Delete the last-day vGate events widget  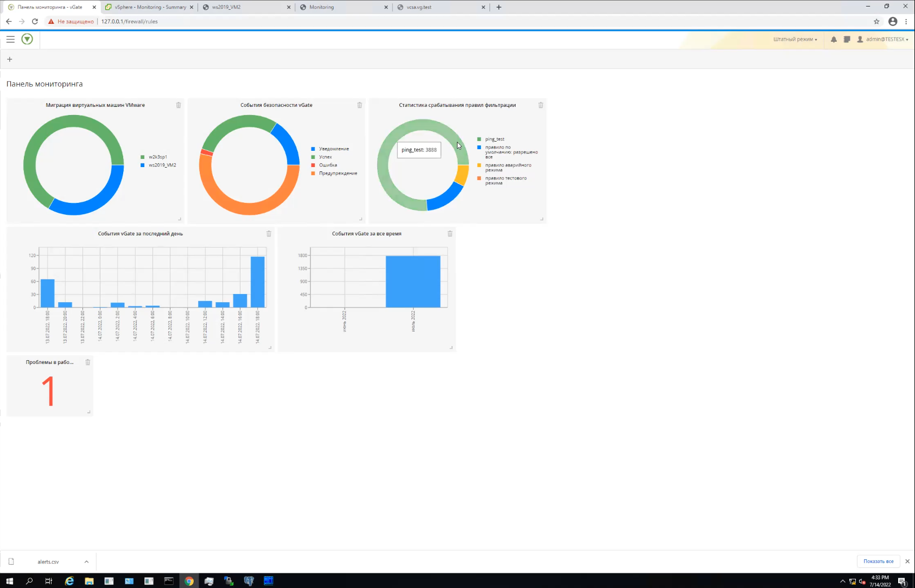269,234
